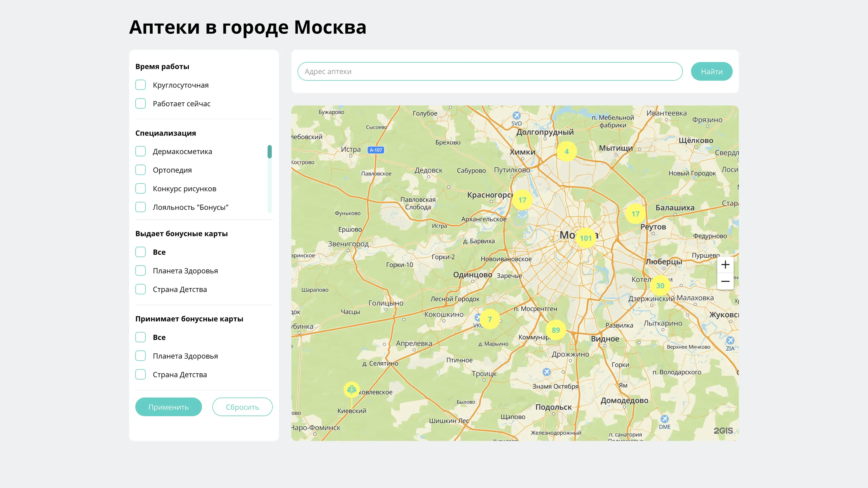868x488 pixels.
Task: Click the map zoom out minus button
Action: (x=725, y=281)
